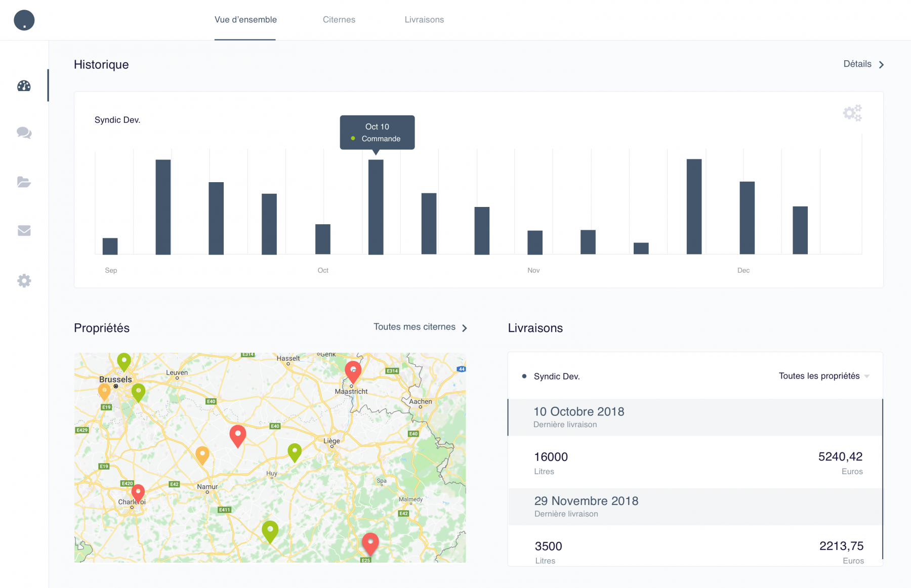Click the round profile avatar logo
Viewport: 911px width, 588px height.
click(24, 20)
